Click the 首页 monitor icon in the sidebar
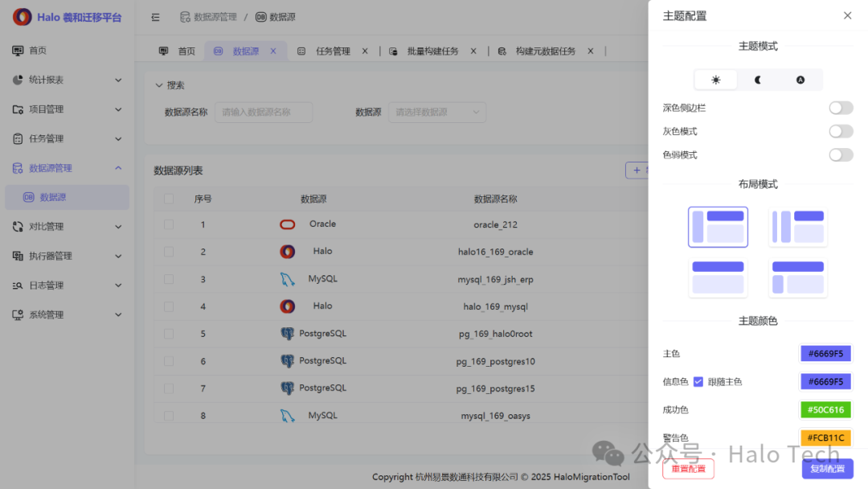The width and height of the screenshot is (868, 489). click(18, 51)
